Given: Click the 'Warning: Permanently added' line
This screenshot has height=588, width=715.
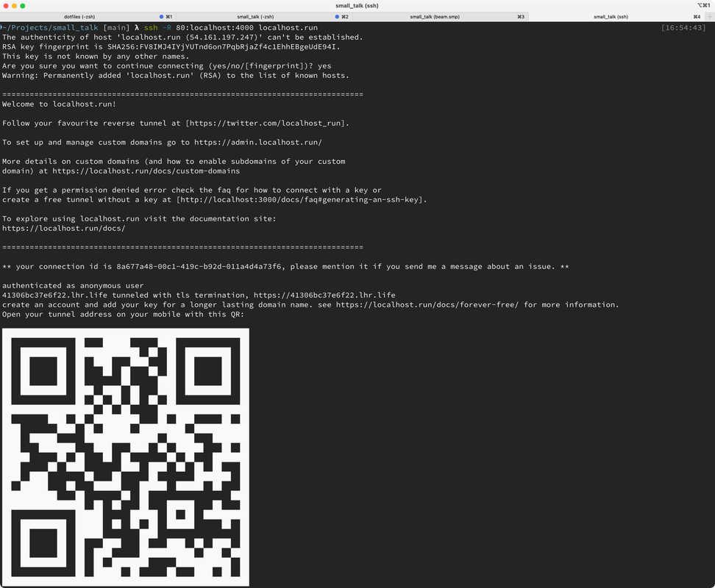Looking at the screenshot, I should point(176,76).
